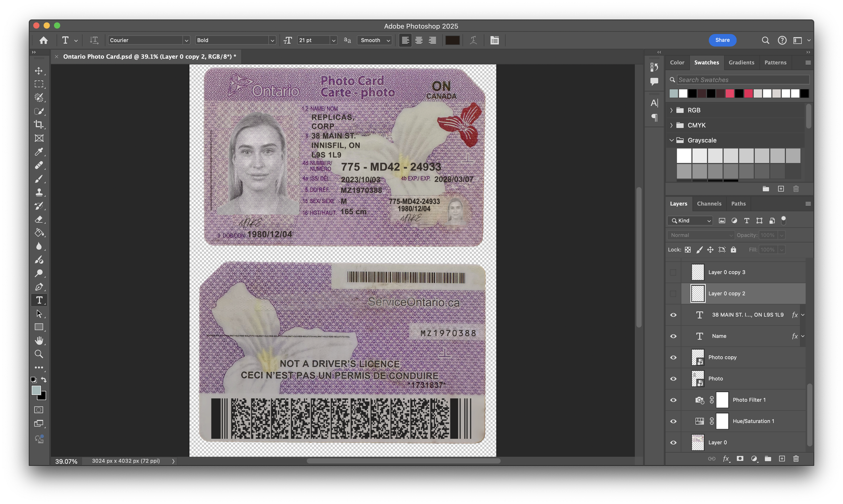Select the Eyedropper tool
Viewport: 843px width, 504px height.
(x=39, y=151)
